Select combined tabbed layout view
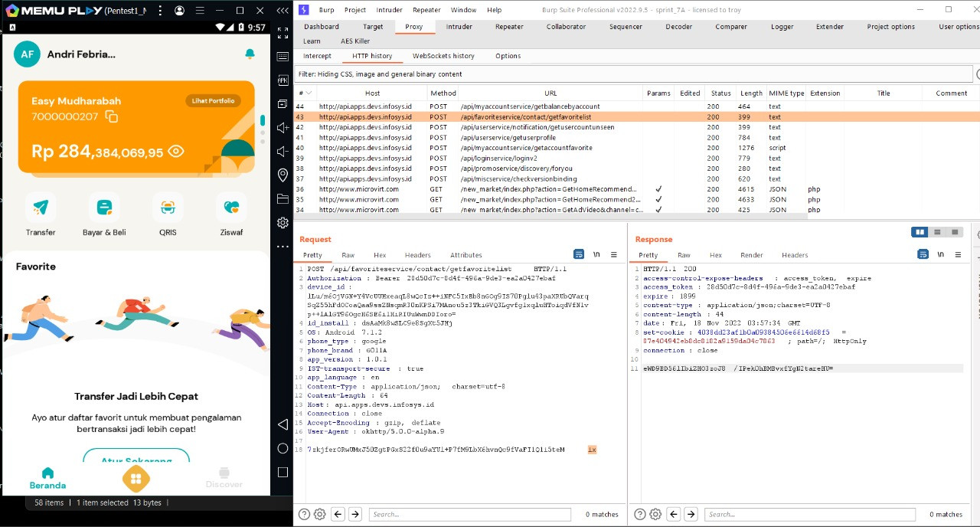 tap(954, 232)
